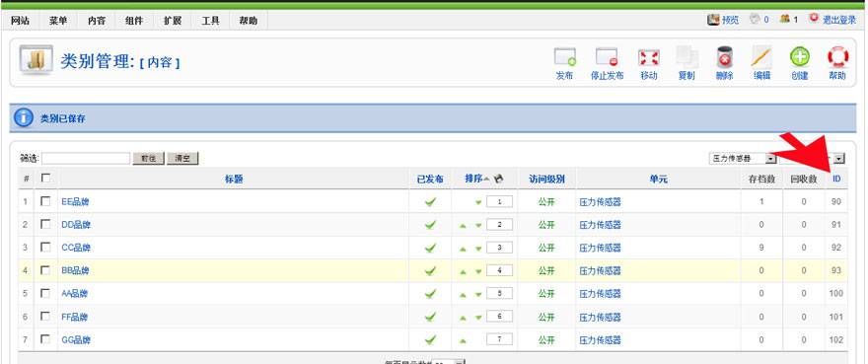Open 帮助 lifebuoy icon in the toolbar
This screenshot has height=364, width=868.
(837, 57)
